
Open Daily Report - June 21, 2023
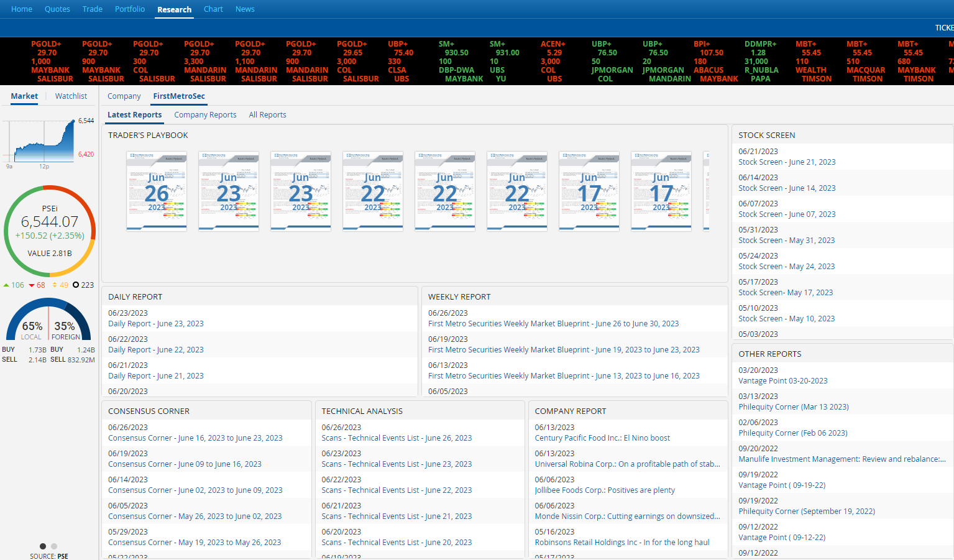[156, 376]
